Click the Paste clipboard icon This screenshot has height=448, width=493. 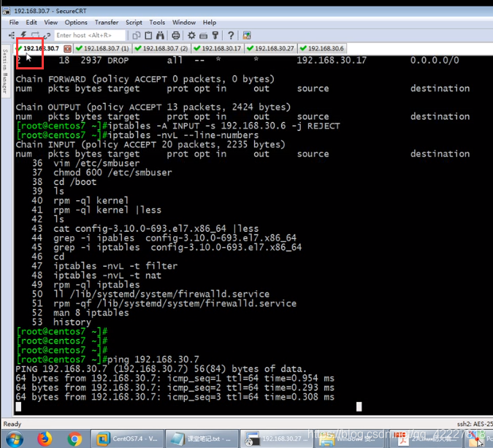pyautogui.click(x=148, y=35)
